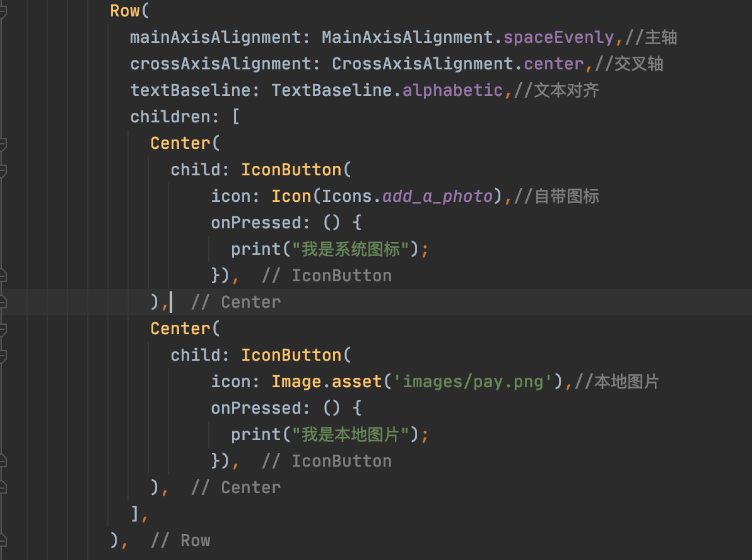The height and width of the screenshot is (560, 752).
Task: Collapse the first IconButton code block
Action: coord(4,169)
